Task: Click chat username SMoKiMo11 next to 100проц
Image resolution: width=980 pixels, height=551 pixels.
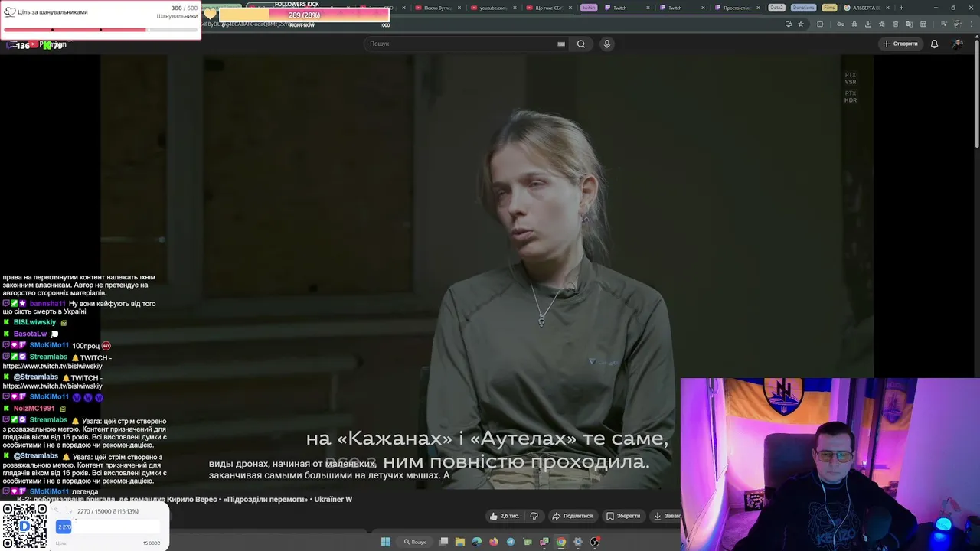Action: tap(49, 345)
